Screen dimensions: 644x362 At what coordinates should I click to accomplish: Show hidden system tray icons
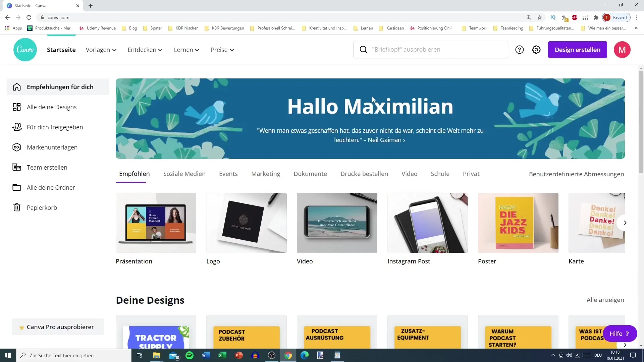click(x=553, y=355)
